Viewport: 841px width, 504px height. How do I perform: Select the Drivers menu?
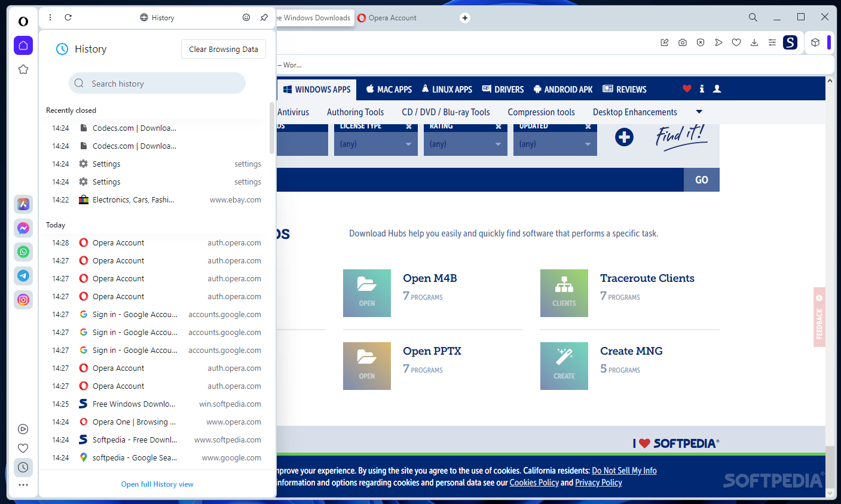click(503, 90)
